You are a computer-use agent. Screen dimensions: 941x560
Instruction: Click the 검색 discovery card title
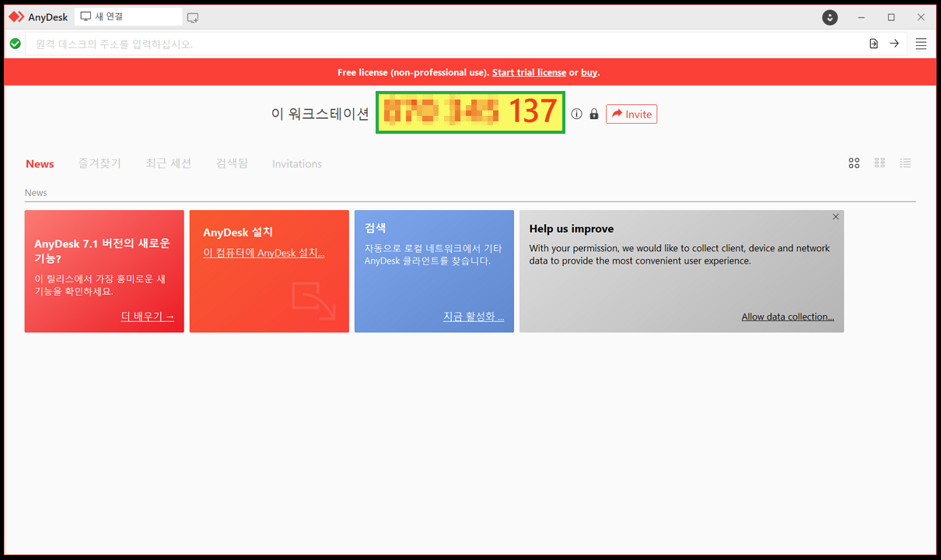coord(376,228)
